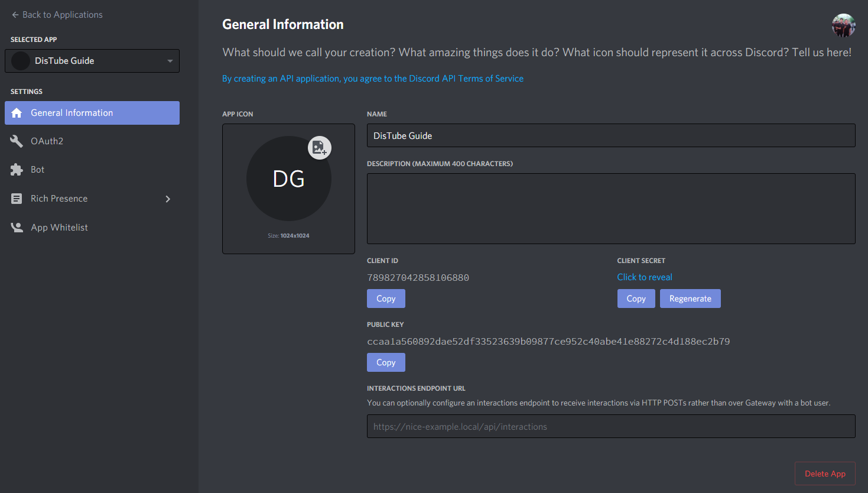Open the OAuth2 settings page
Screen dimensions: 868x493
[x=92, y=141]
